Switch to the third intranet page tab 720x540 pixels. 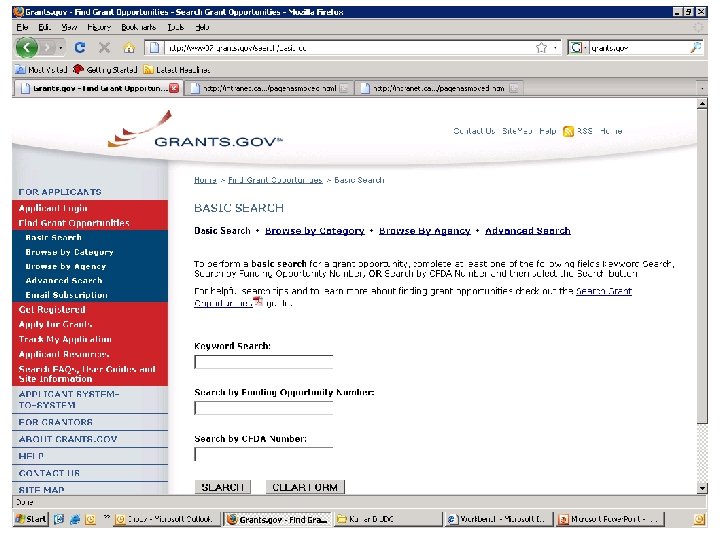click(x=439, y=88)
